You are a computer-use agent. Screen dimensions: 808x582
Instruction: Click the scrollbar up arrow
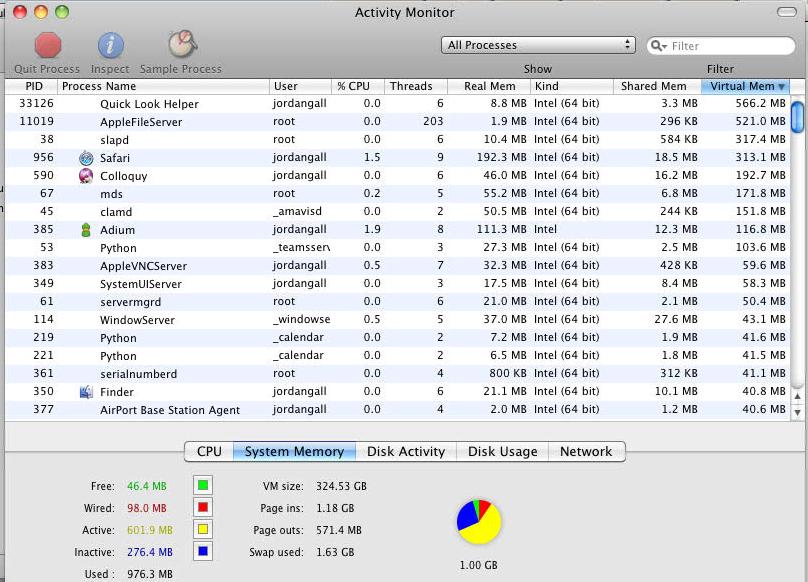point(798,396)
